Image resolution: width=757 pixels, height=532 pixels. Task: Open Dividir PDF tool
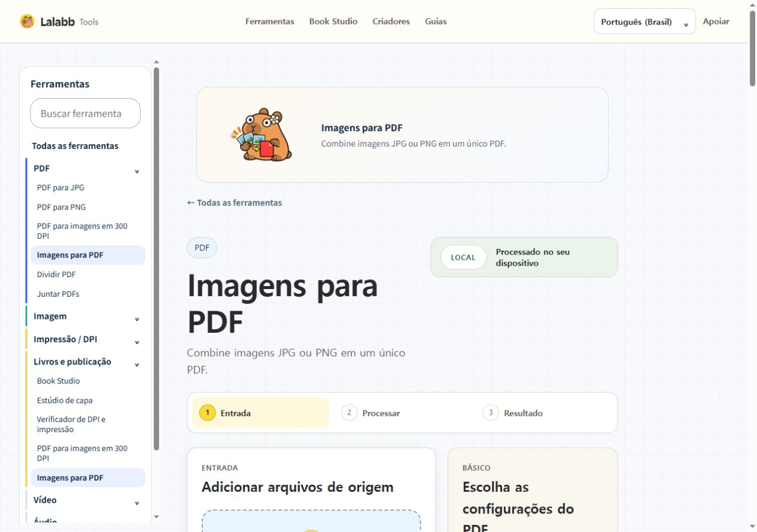click(56, 275)
